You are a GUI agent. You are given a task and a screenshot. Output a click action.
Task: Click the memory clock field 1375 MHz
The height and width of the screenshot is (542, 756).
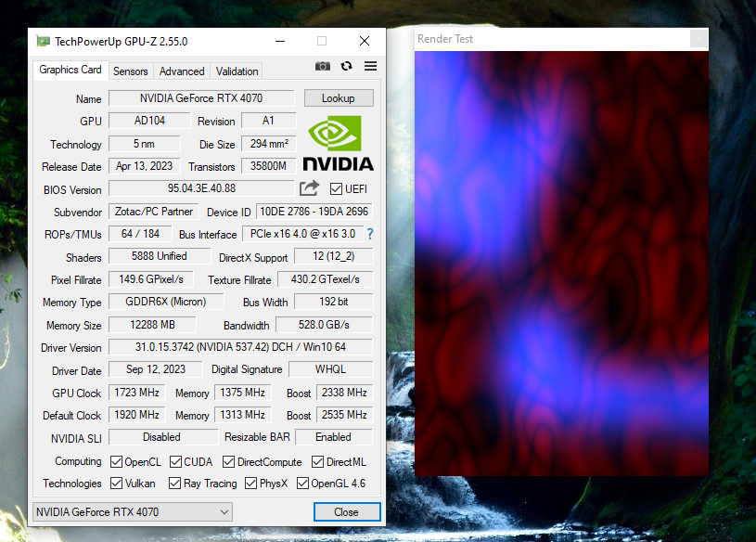coord(242,393)
